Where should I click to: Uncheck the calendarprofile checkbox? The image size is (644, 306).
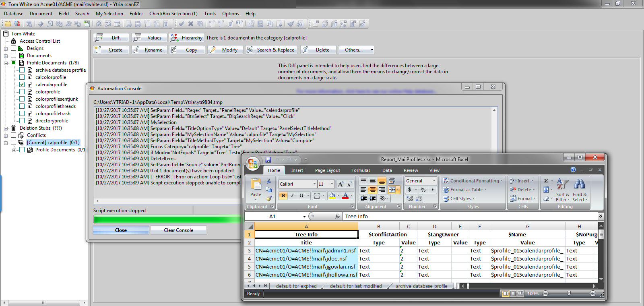[22, 85]
